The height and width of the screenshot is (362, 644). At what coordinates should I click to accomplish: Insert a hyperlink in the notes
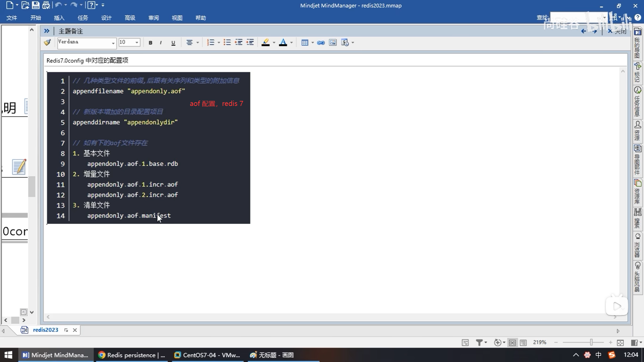[x=321, y=43]
